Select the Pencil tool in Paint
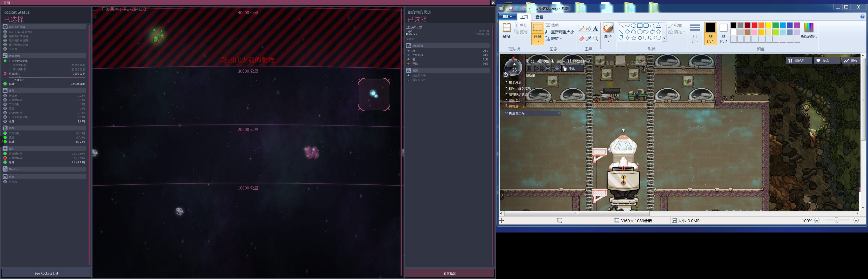Viewport: 868px width, 279px height. click(581, 29)
